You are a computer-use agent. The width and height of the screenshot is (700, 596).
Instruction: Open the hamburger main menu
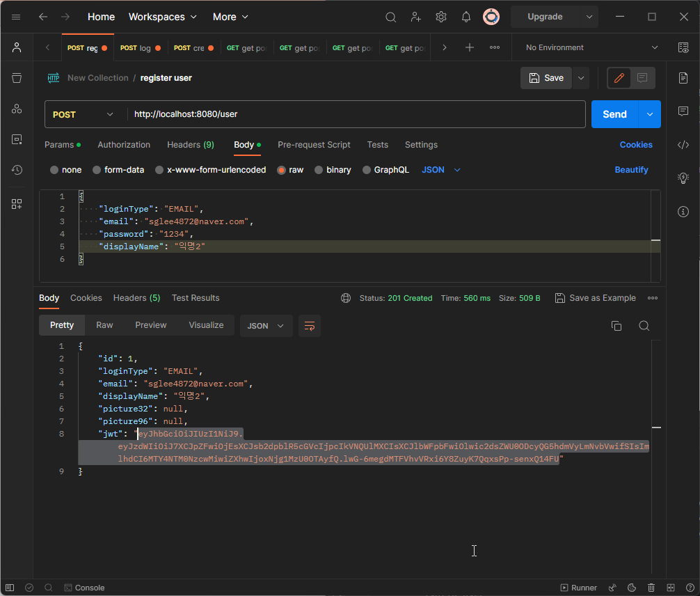tap(16, 17)
